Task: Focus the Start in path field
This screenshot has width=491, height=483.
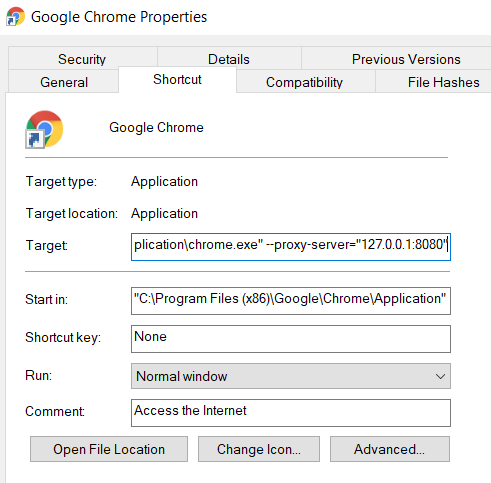Action: pos(291,301)
